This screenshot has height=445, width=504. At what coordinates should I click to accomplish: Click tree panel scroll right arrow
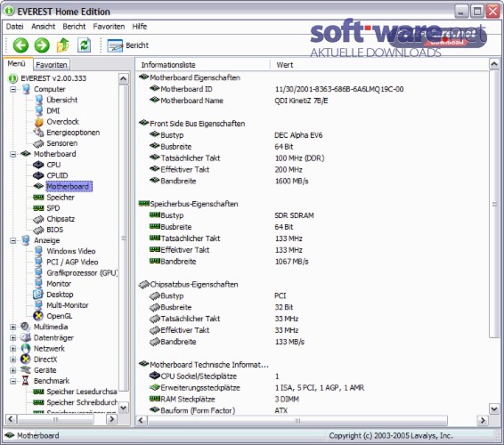point(112,419)
